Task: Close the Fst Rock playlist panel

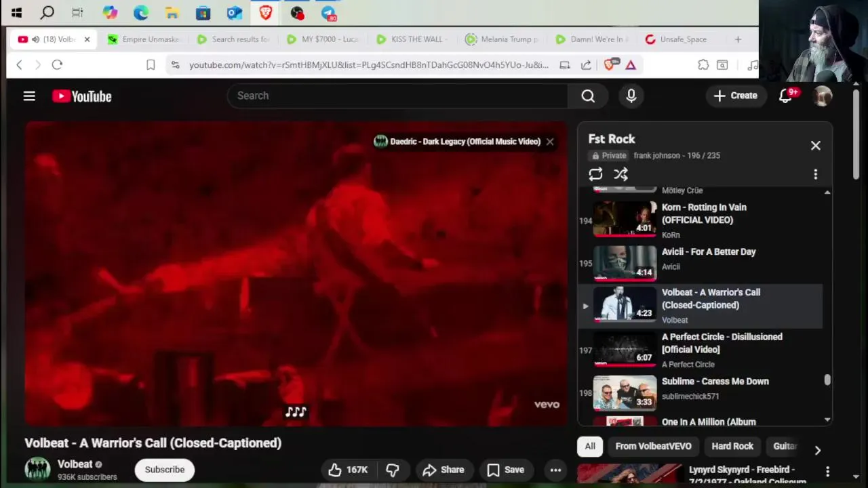Action: tap(816, 146)
